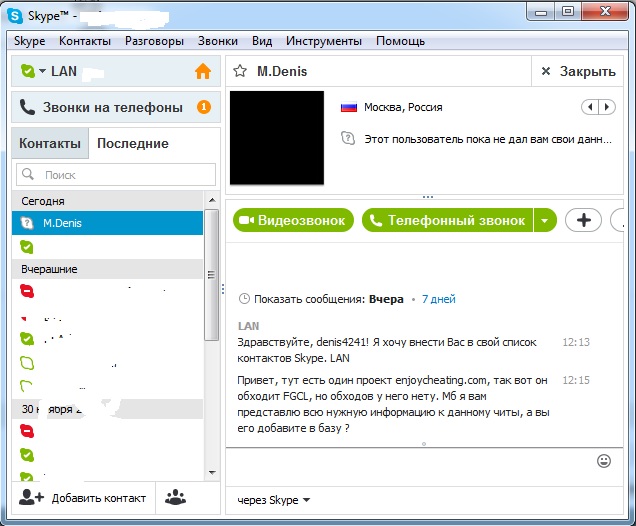Click the partially visible button right of plus
Screen dimensions: 636x526
(x=617, y=220)
